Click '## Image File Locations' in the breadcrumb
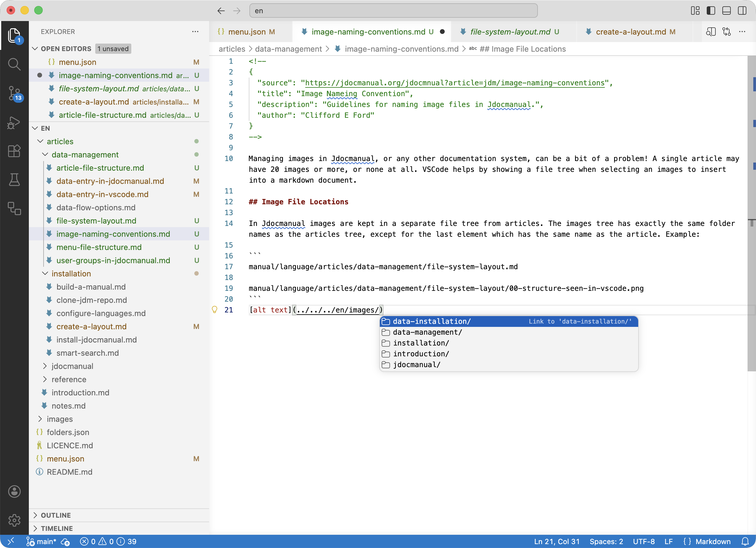 pyautogui.click(x=522, y=49)
